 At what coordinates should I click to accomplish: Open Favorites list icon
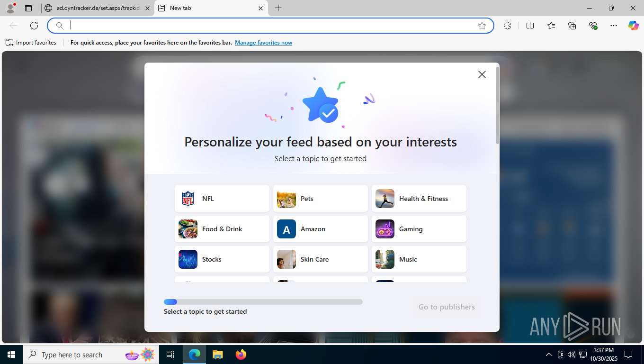[551, 26]
